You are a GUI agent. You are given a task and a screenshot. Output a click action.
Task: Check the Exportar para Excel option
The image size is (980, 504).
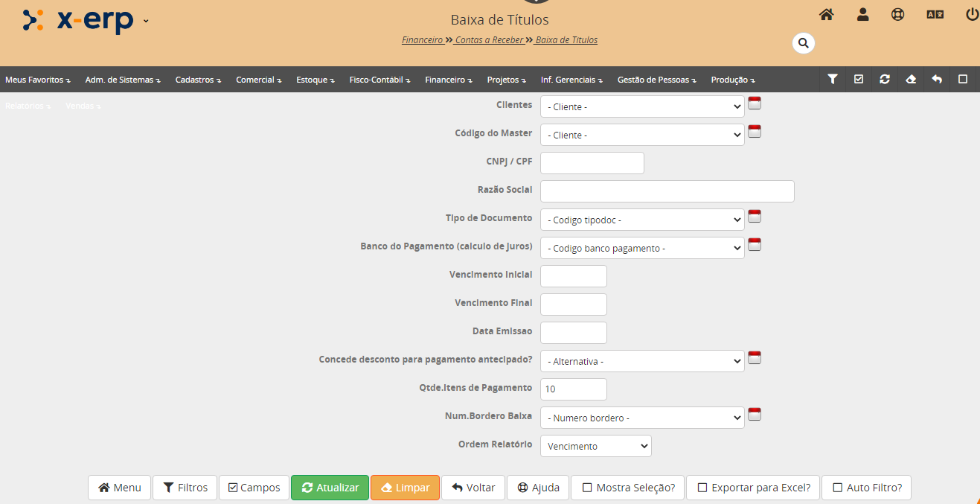702,488
